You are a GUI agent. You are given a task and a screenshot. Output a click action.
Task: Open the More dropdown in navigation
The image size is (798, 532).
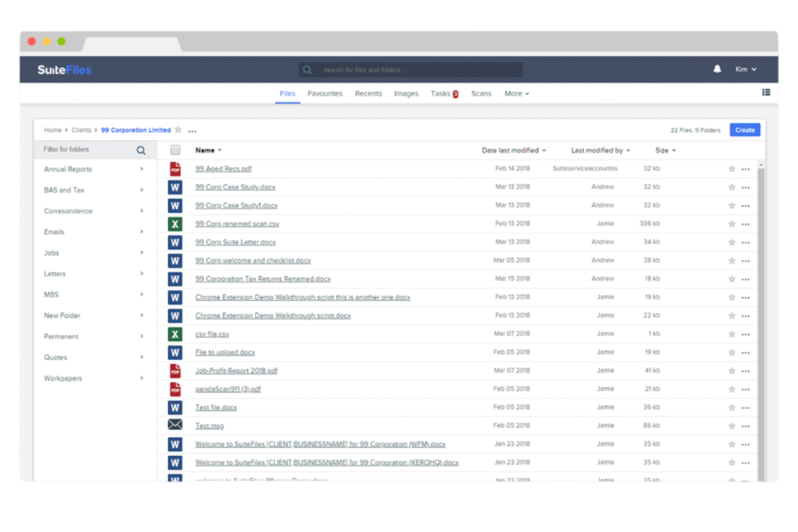pos(517,93)
